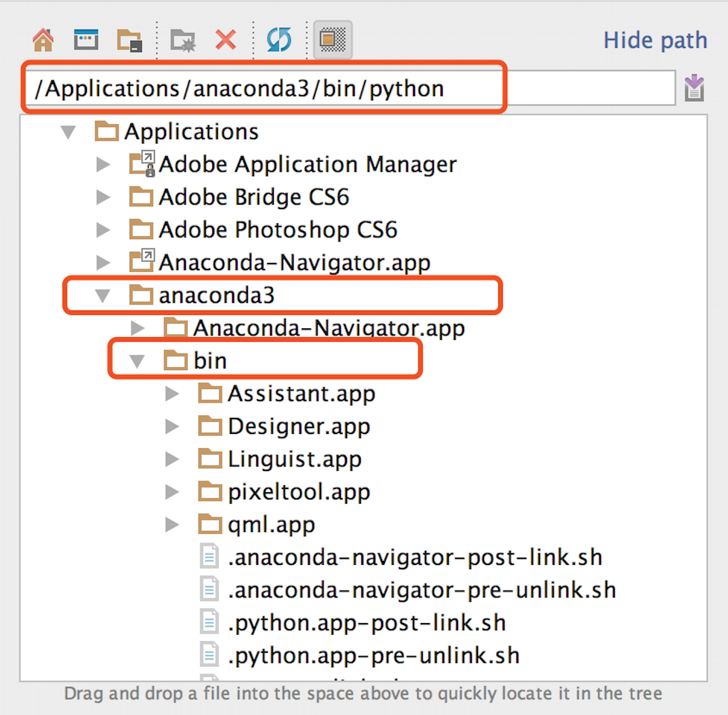Viewport: 728px width, 715px height.
Task: Click the Home directory icon
Action: pos(42,40)
